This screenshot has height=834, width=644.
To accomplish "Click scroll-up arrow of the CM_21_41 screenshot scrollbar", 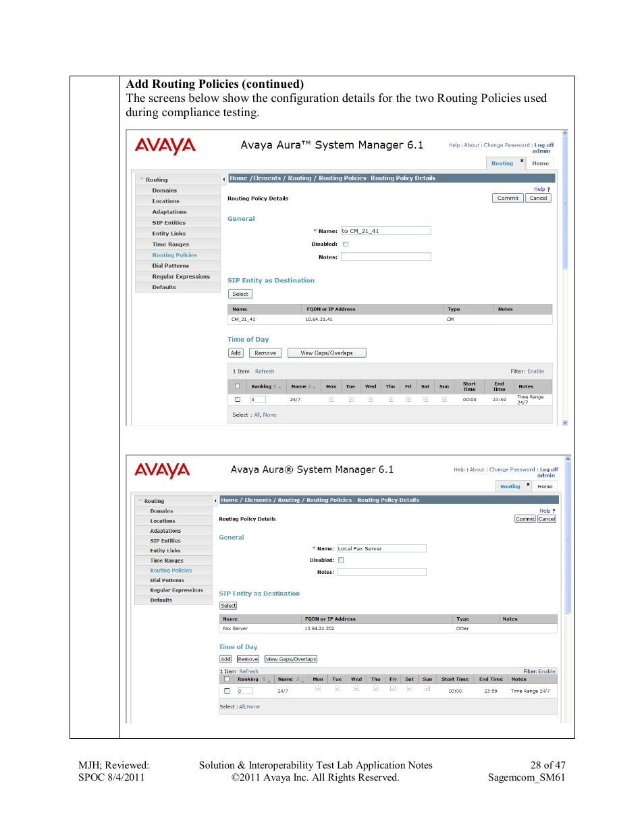I will 565,133.
